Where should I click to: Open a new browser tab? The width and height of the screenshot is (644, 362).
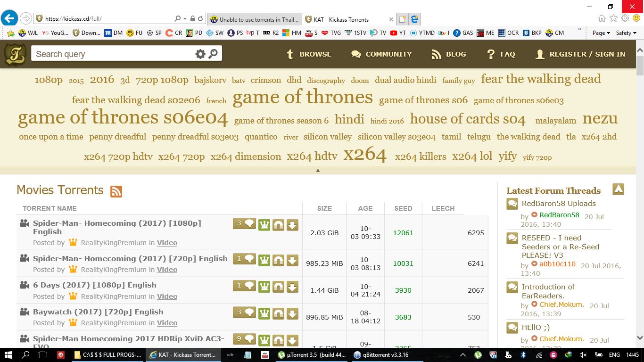pyautogui.click(x=402, y=19)
